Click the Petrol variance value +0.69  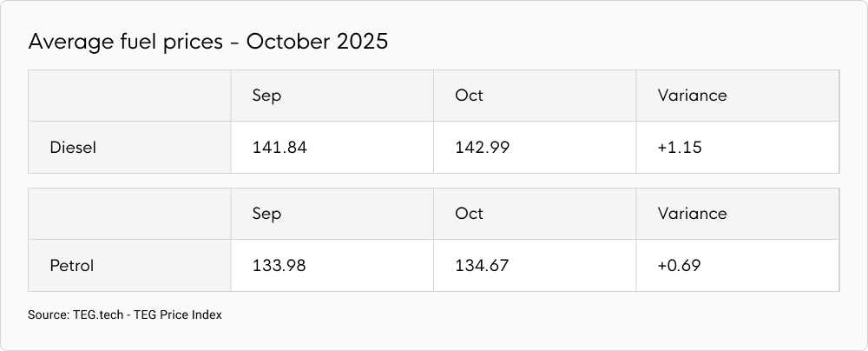(x=681, y=266)
